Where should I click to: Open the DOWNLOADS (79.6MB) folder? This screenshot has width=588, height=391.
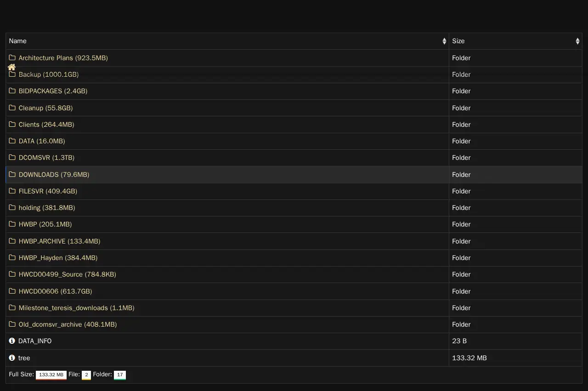(x=54, y=175)
